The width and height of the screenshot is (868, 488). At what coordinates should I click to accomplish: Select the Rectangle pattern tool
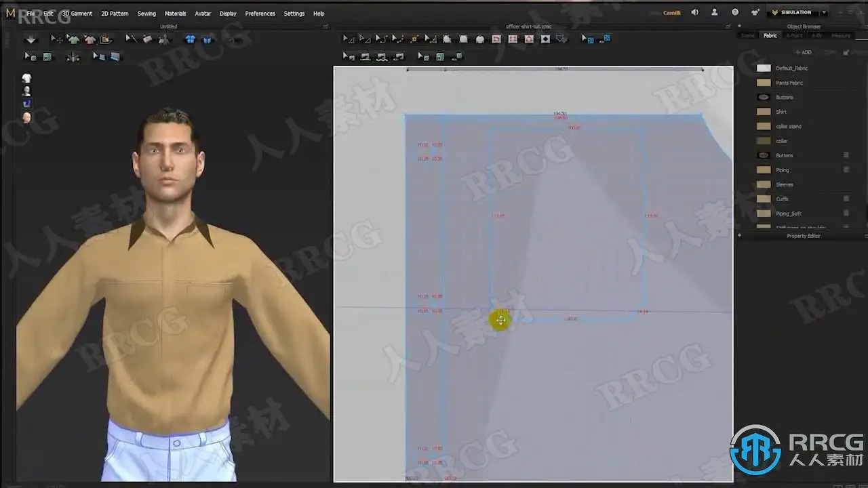point(463,39)
